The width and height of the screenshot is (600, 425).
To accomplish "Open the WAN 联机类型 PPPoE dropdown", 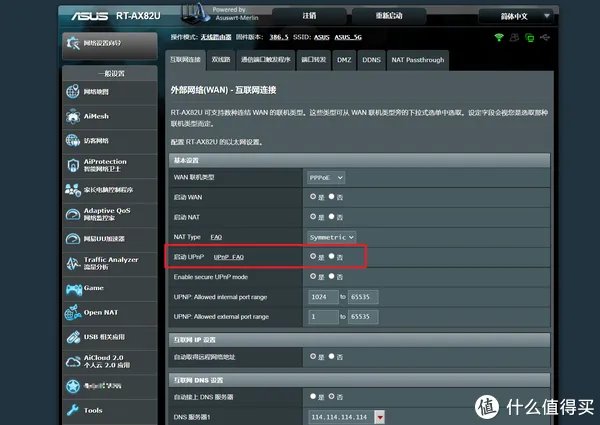I will point(326,177).
